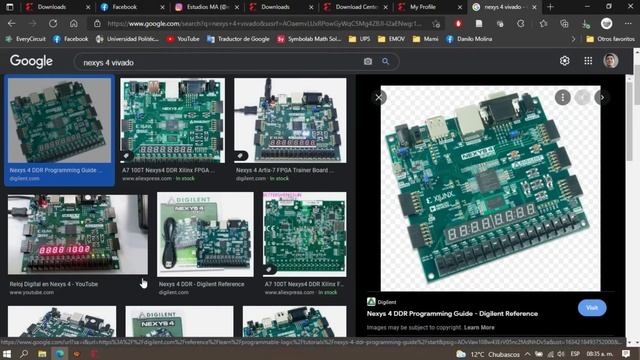Viewport: 640px width, 360px height.
Task: Switch to the Estudios MA tab
Action: point(206,7)
